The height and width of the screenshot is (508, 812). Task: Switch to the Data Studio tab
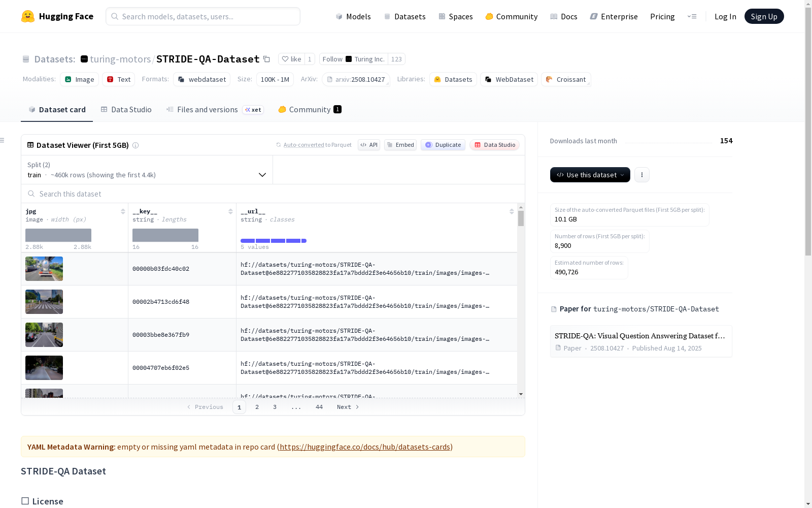(126, 110)
